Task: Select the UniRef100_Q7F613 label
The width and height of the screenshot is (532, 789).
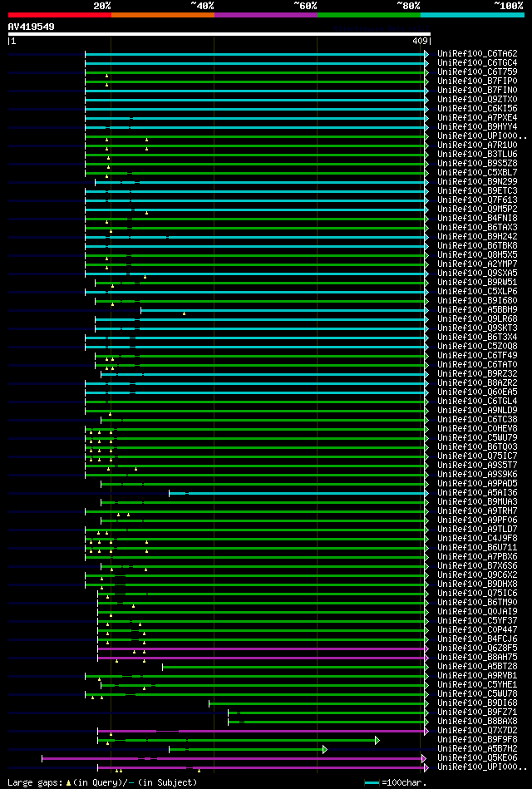Action: [x=478, y=200]
